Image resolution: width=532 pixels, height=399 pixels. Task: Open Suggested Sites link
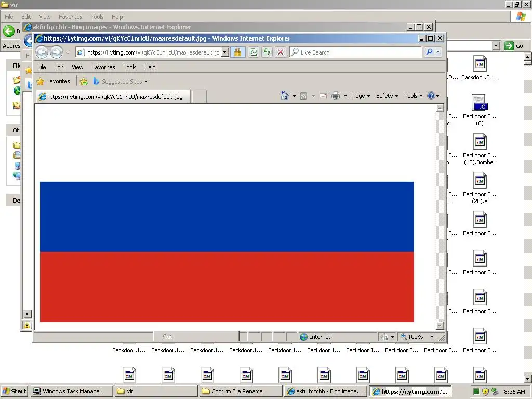[x=121, y=82]
